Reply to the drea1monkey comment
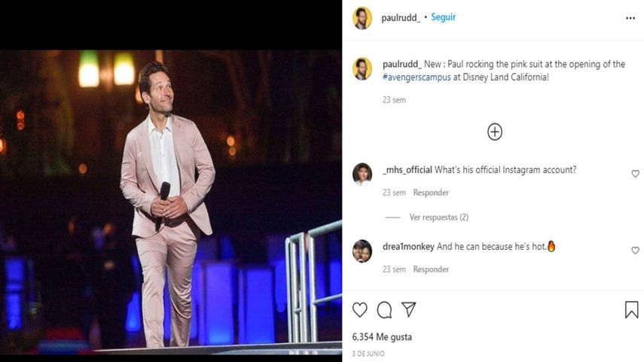The height and width of the screenshot is (362, 644). (431, 269)
